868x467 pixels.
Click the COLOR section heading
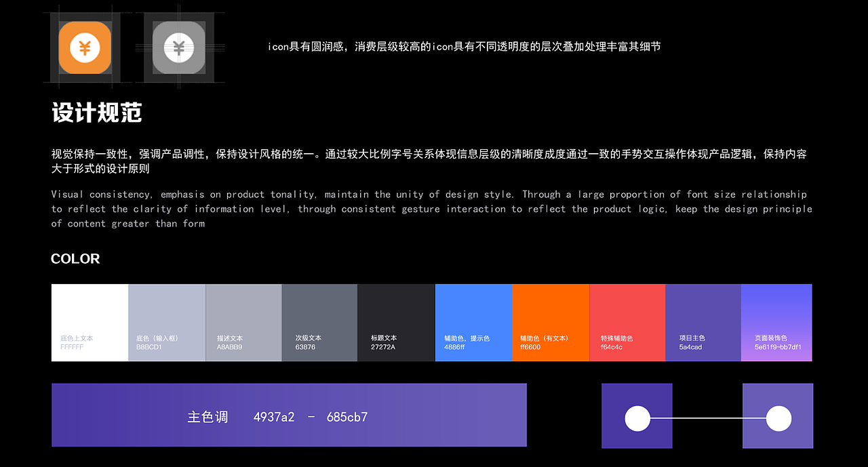[x=75, y=259]
